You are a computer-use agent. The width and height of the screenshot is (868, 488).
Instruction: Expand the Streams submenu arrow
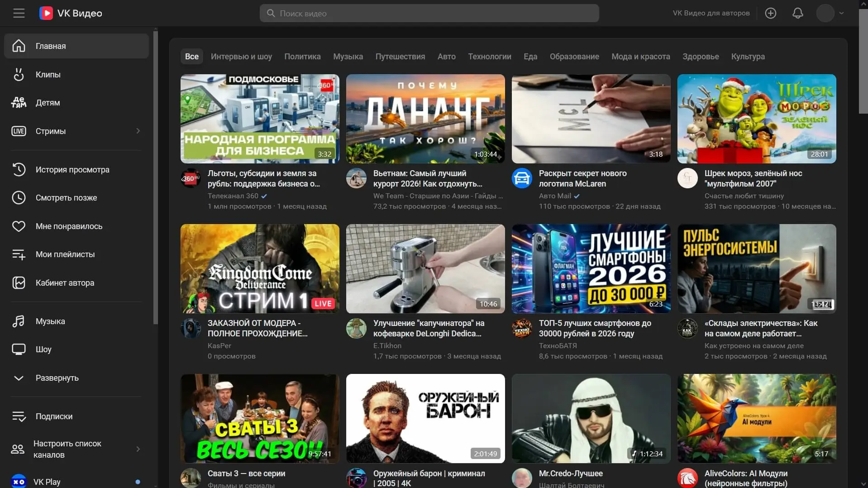138,131
